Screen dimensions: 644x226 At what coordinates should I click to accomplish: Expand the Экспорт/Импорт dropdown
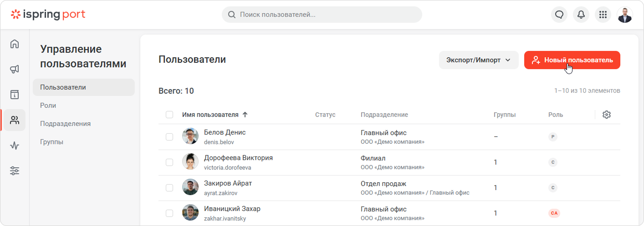pos(479,60)
